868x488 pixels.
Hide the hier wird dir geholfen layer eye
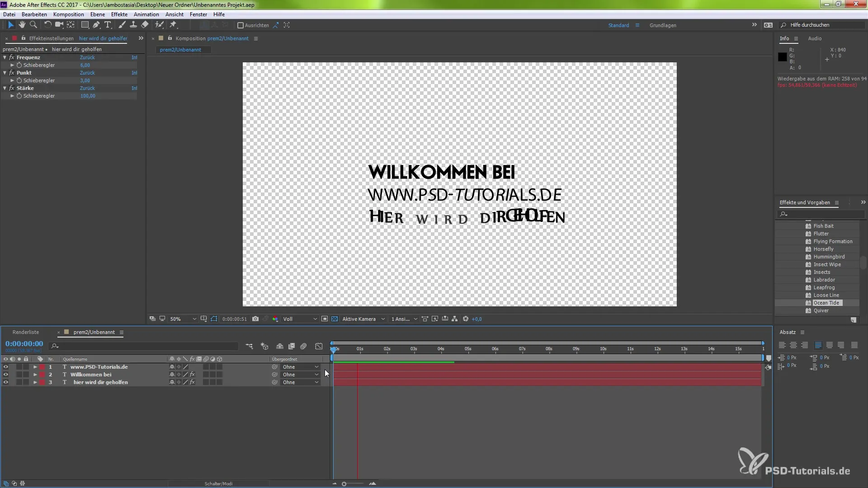(x=5, y=382)
